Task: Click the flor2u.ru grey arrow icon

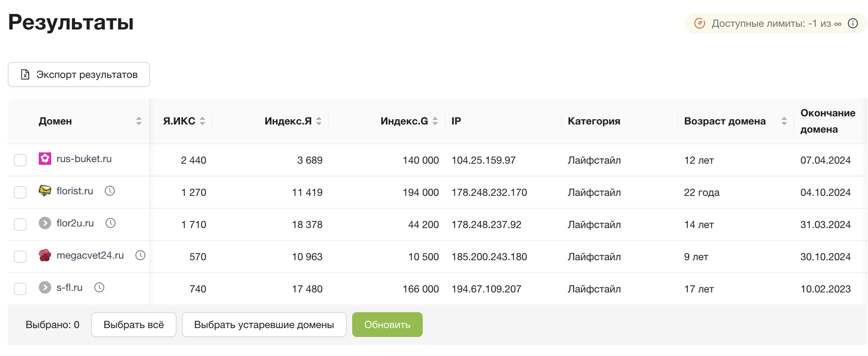Action: click(x=45, y=223)
